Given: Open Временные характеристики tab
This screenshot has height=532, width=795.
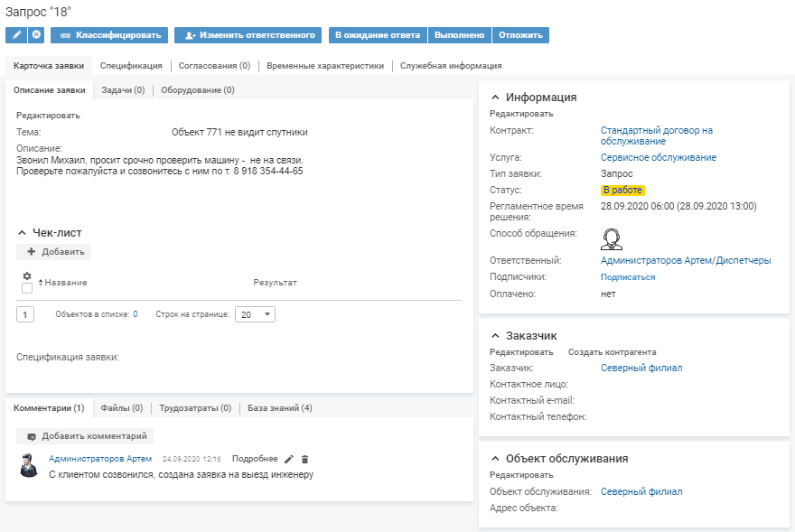Looking at the screenshot, I should tap(325, 66).
